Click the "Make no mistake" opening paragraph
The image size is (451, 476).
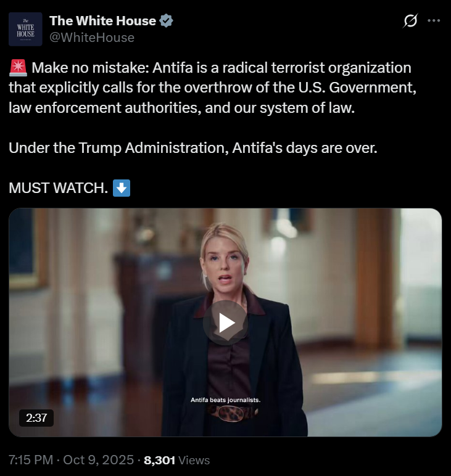coord(213,88)
